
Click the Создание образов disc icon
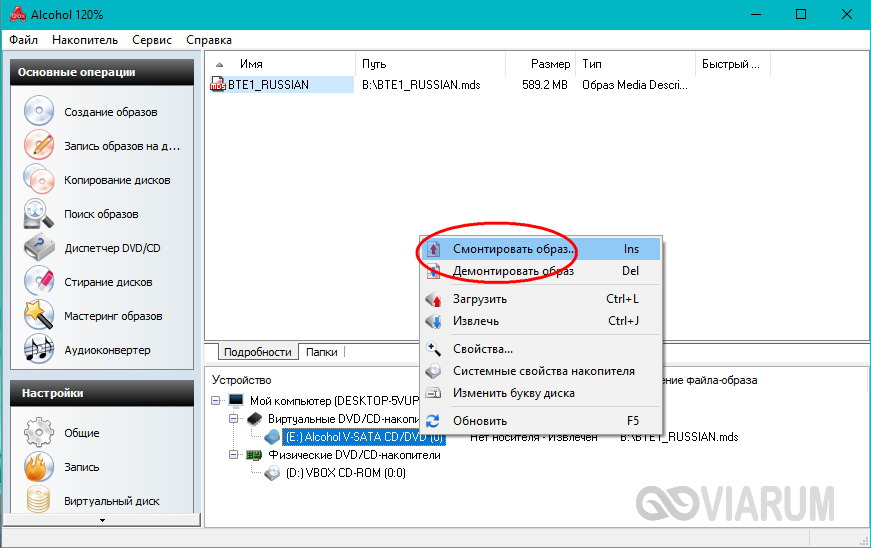[39, 110]
